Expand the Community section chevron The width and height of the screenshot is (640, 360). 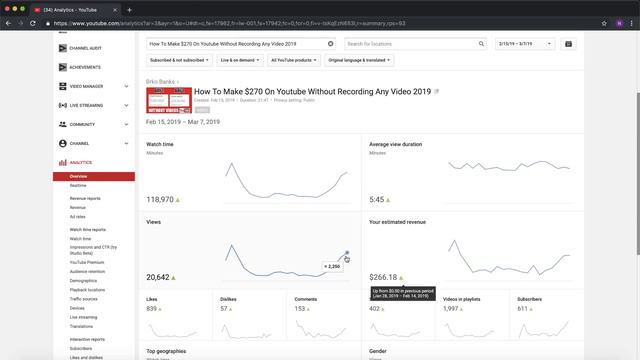(x=126, y=124)
